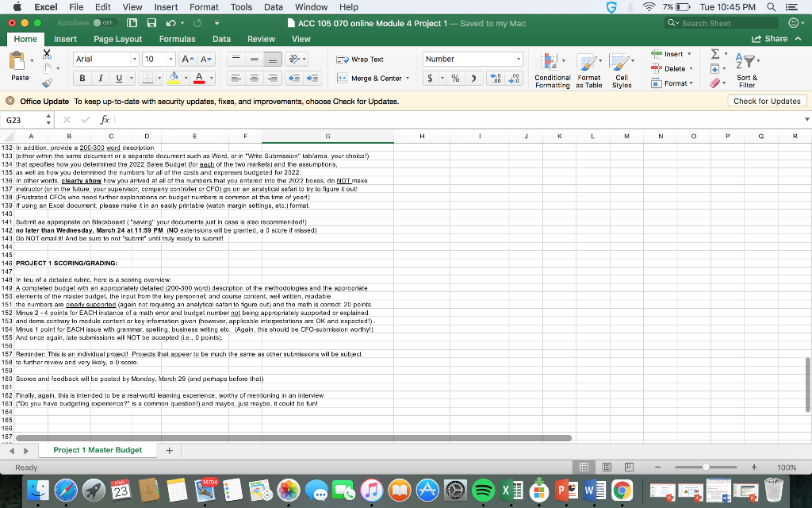Adjust the zoom slider
812x508 pixels.
click(x=705, y=467)
